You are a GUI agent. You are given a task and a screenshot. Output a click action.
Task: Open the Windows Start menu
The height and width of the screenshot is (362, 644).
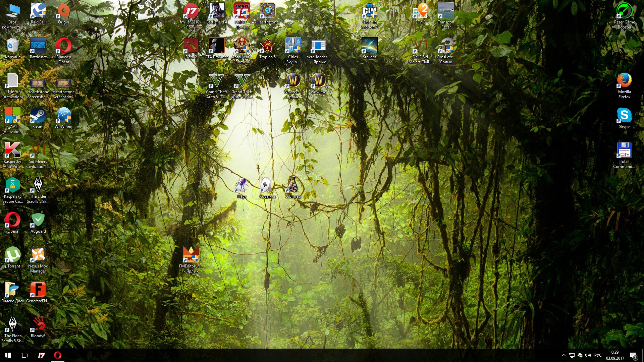[8, 355]
